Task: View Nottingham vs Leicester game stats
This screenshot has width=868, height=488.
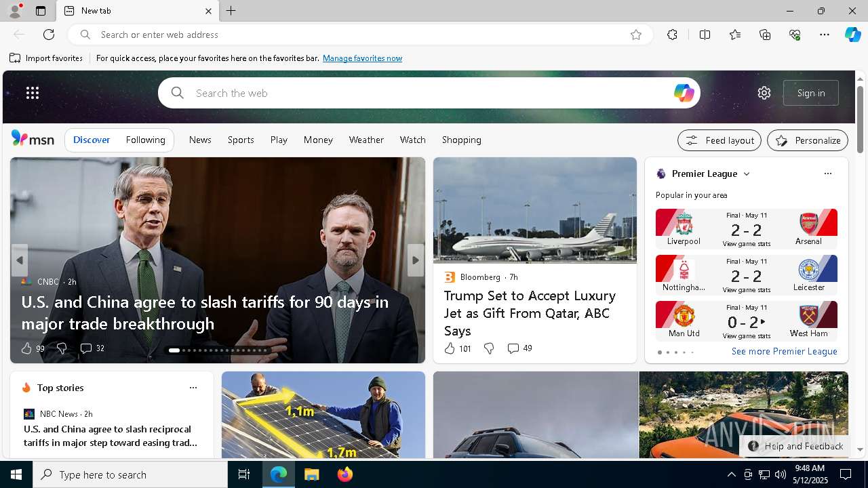Action: (x=747, y=290)
